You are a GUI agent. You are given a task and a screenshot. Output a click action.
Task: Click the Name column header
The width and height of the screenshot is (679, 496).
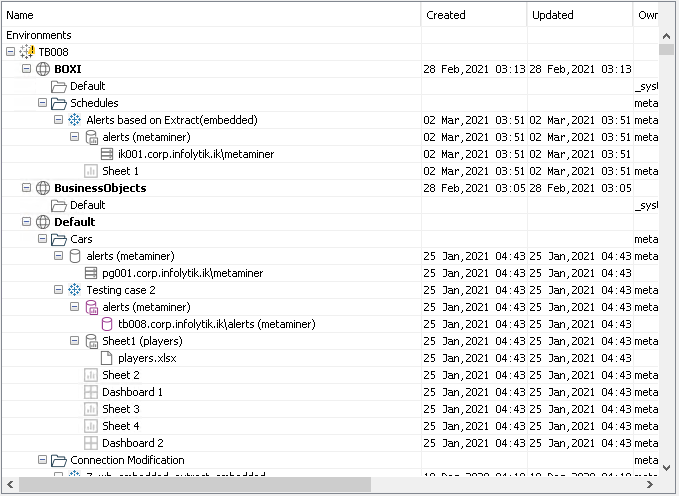[211, 15]
